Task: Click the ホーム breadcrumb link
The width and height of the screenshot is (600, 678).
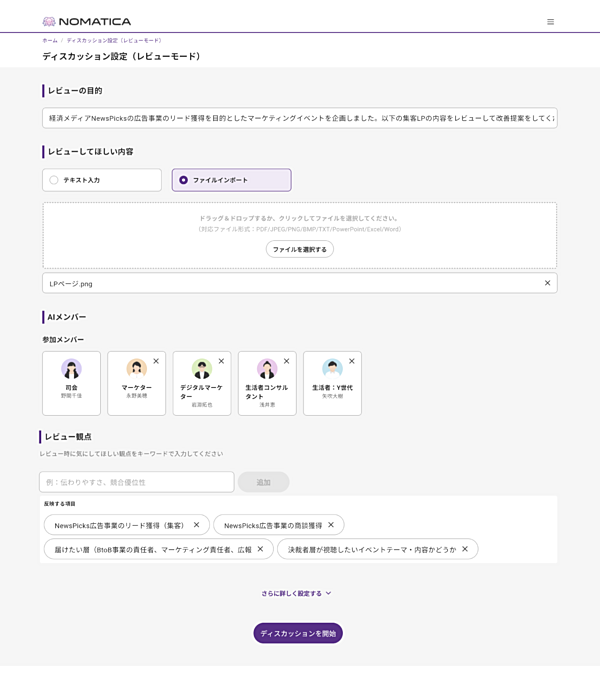Action: tap(49, 40)
